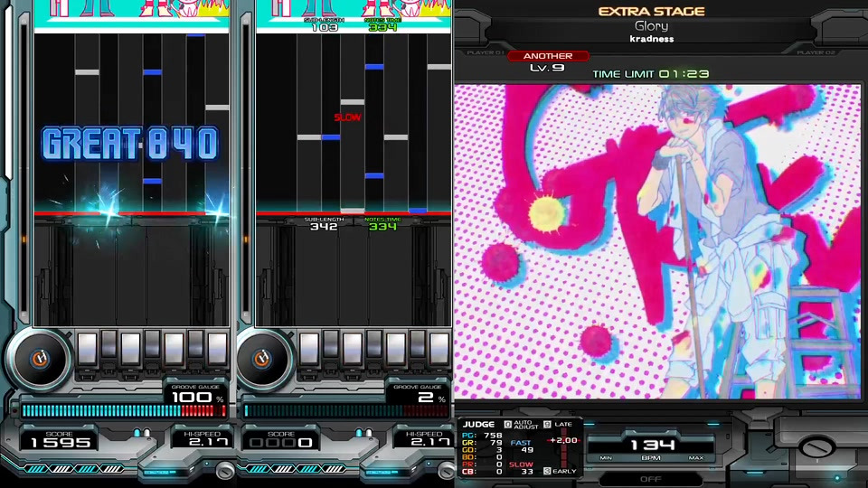This screenshot has height=488, width=868.
Task: Tap the Player 1 turntable disc
Action: click(x=39, y=358)
